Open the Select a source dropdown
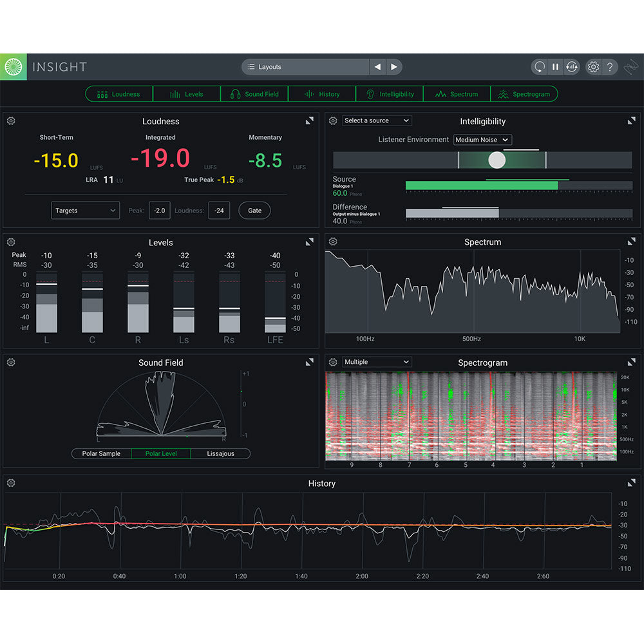This screenshot has width=644, height=644. pos(377,120)
